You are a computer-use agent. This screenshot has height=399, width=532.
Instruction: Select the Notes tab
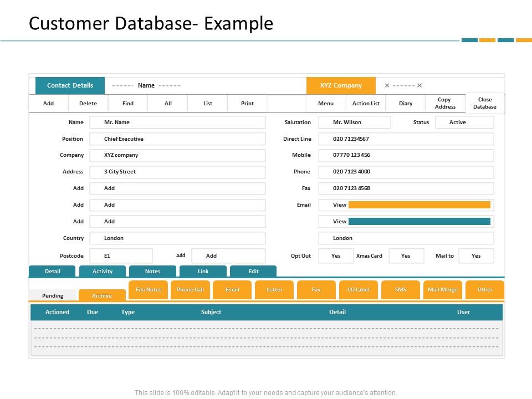[152, 272]
